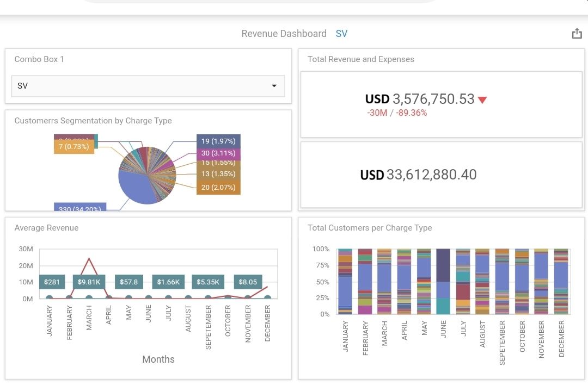The height and width of the screenshot is (385, 588).
Task: Click the December data point on average revenue line
Action: click(x=267, y=287)
